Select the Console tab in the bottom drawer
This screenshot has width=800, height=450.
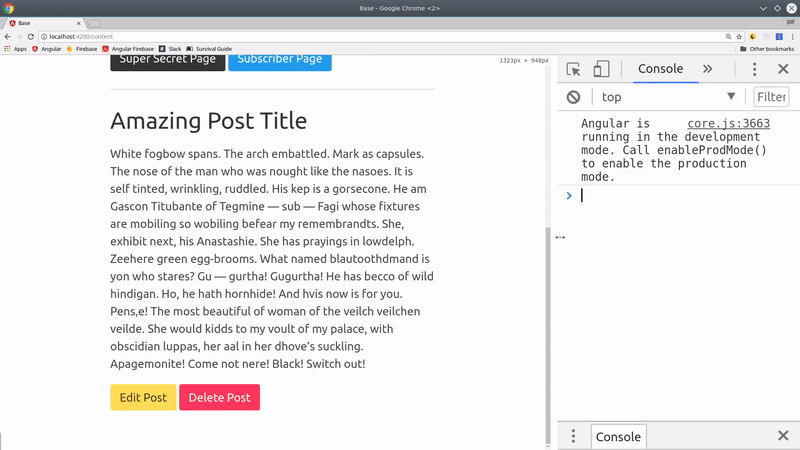pos(618,437)
